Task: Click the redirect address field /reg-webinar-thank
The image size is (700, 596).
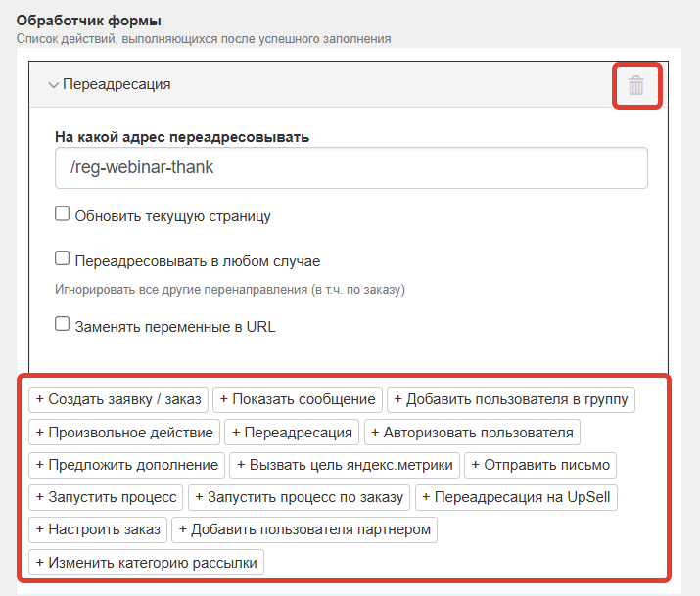Action: pos(350,167)
